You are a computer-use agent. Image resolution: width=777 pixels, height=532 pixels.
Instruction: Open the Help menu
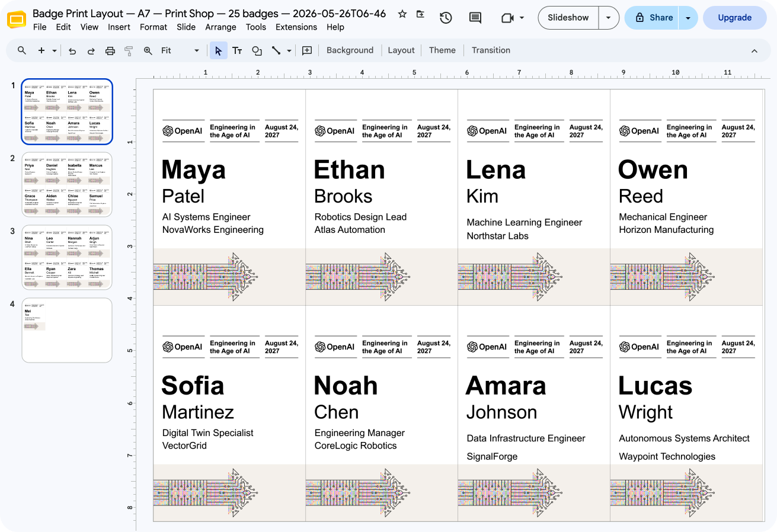(335, 27)
